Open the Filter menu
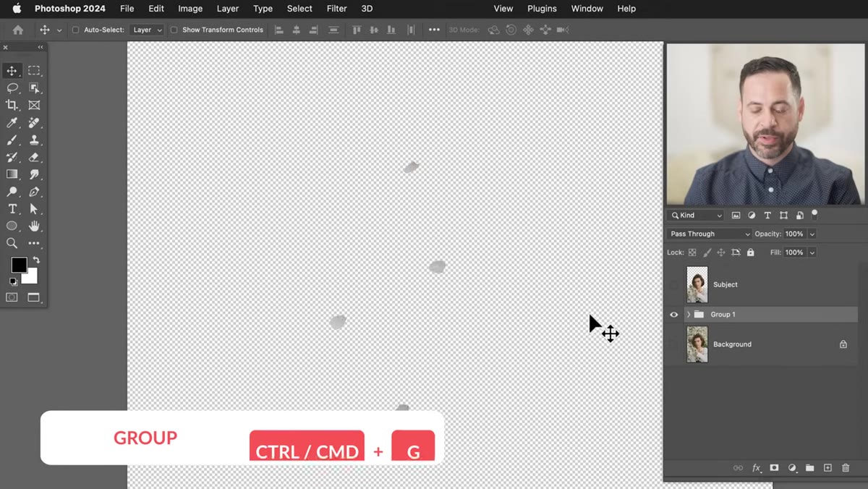This screenshot has width=868, height=489. point(336,9)
